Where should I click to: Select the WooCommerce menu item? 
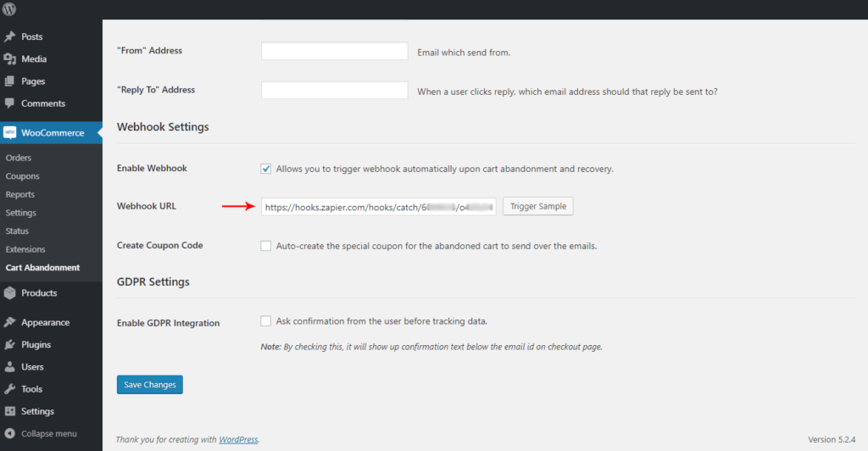[x=51, y=133]
